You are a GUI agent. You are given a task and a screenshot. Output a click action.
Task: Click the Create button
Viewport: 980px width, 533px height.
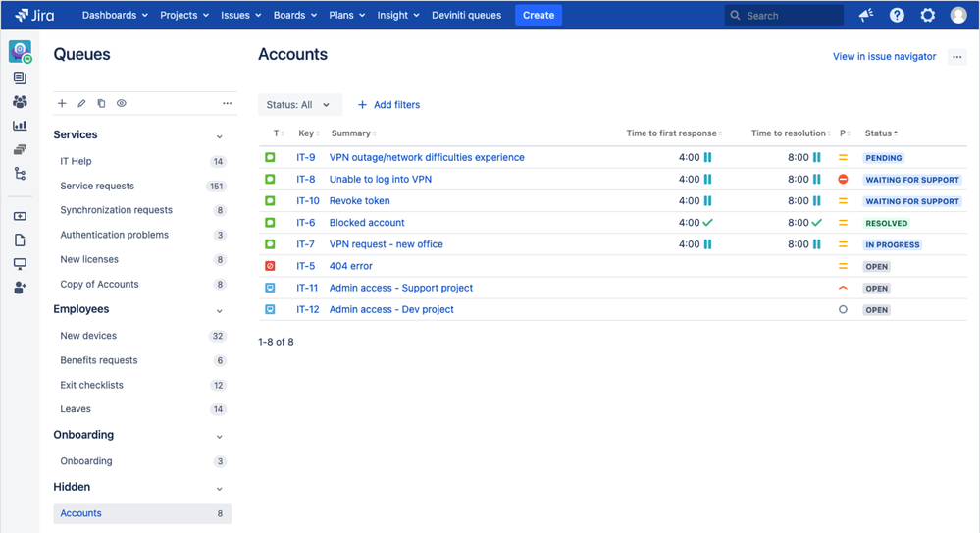click(539, 15)
